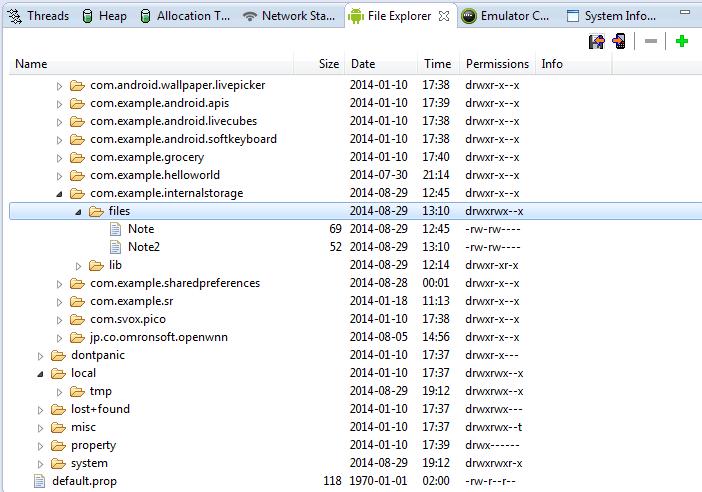Expand com.svox.pico folder
This screenshot has width=702, height=492.
pyautogui.click(x=59, y=320)
